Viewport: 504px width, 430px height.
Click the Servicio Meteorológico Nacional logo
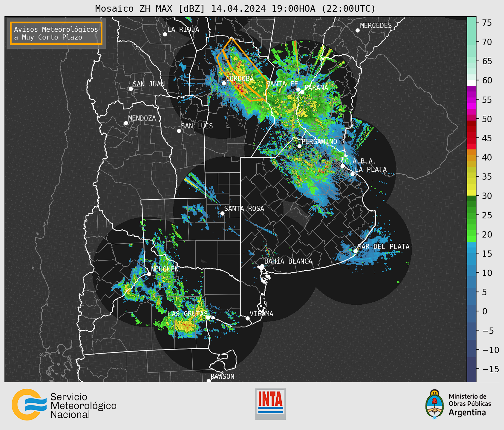[64, 405]
